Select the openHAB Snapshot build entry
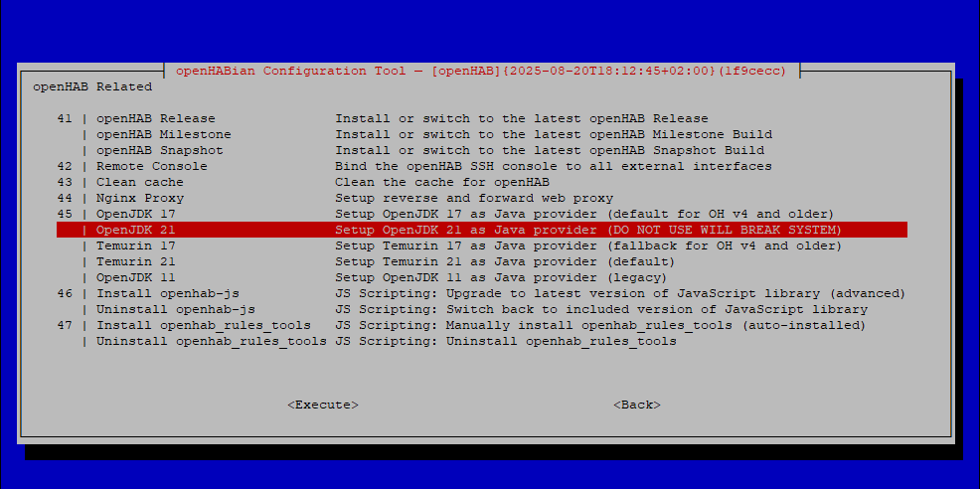This screenshot has width=980, height=489. 481,150
